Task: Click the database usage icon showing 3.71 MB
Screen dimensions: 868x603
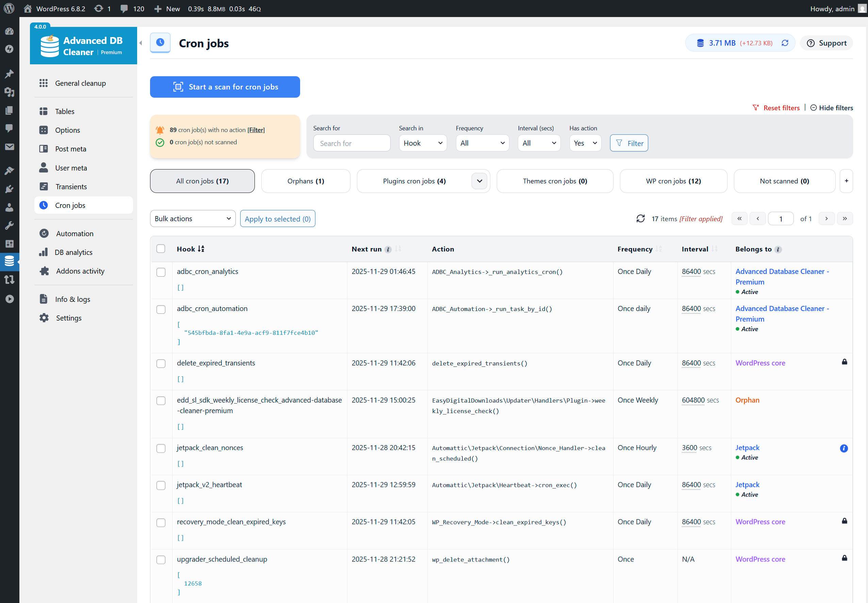Action: pyautogui.click(x=701, y=43)
